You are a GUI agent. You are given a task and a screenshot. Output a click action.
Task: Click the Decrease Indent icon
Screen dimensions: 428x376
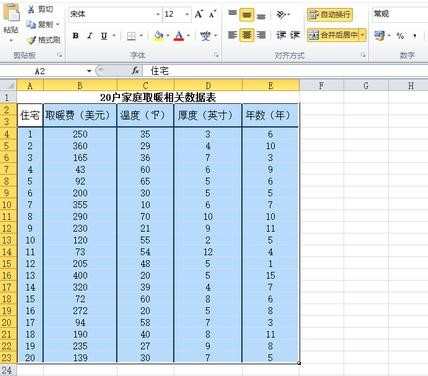tap(281, 35)
